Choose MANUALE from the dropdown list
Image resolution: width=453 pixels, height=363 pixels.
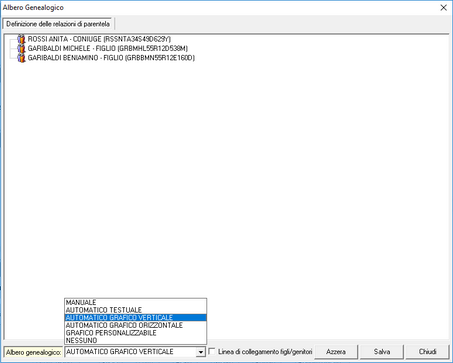(135, 302)
